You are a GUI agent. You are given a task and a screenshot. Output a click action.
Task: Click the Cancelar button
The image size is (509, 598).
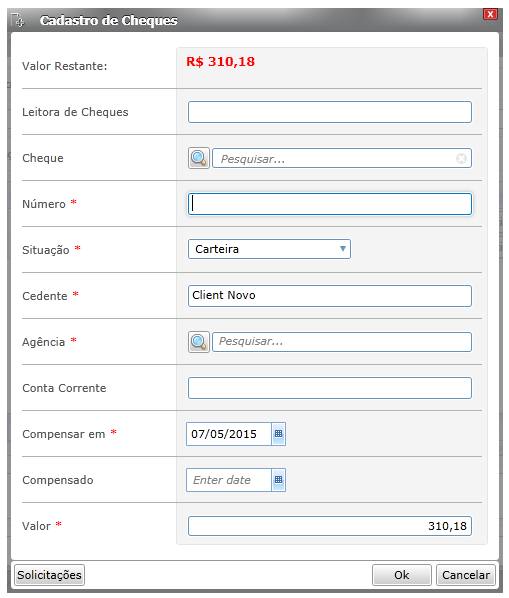(x=466, y=575)
